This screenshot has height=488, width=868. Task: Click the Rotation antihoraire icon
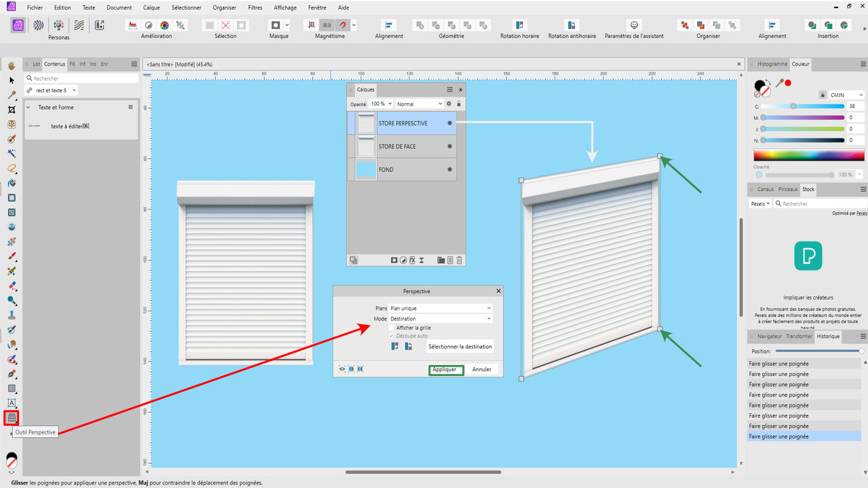572,25
